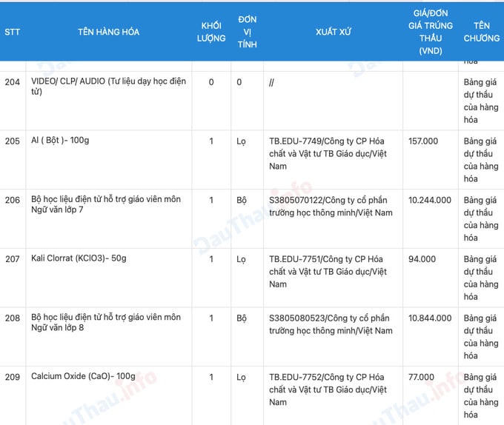The width and height of the screenshot is (504, 425).
Task: Click the Calcium Oxide (CaO)- 100g item
Action: (x=83, y=377)
